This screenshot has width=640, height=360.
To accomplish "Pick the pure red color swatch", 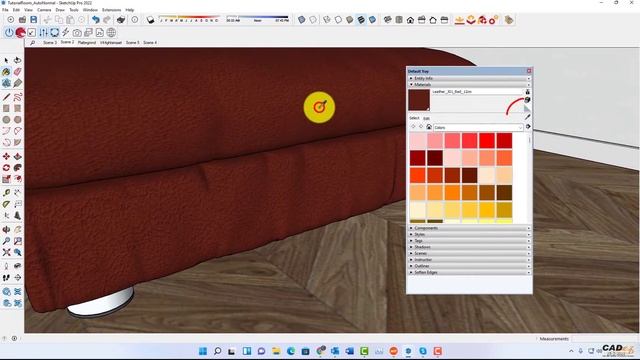I will click(487, 140).
